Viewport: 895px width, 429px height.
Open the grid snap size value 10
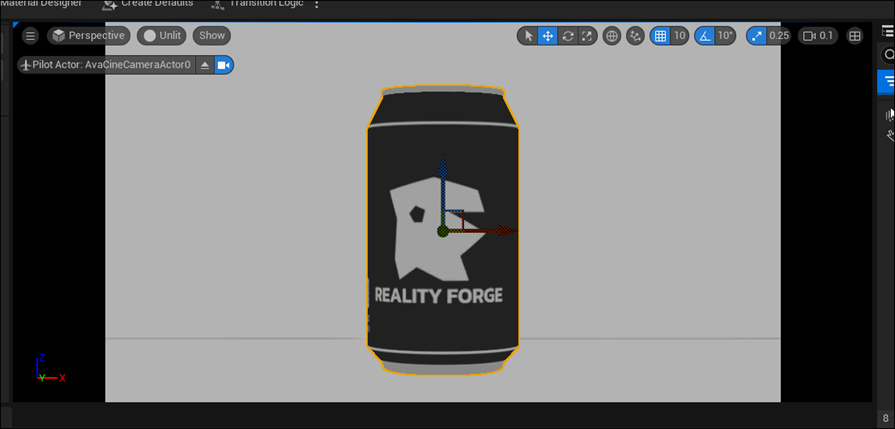click(679, 36)
